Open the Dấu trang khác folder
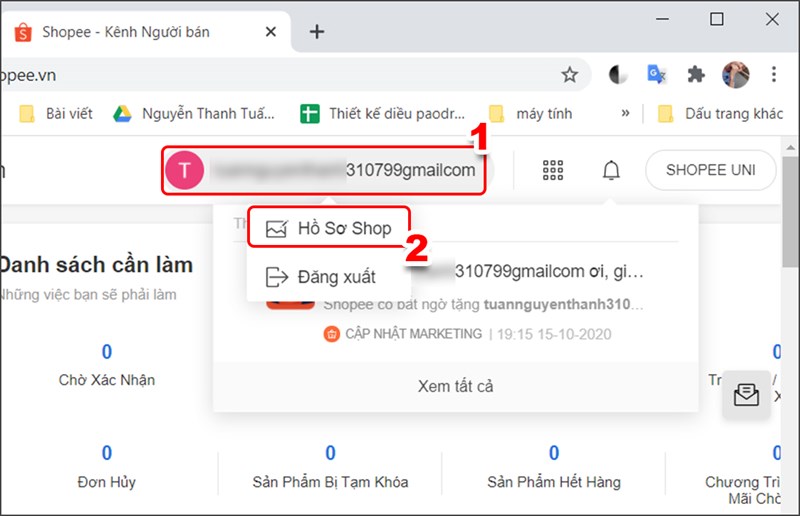Screen dimensions: 800x516 [720, 113]
